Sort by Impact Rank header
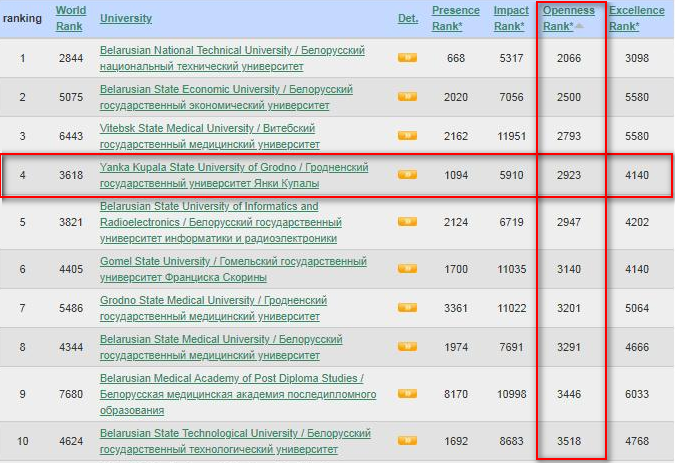 click(x=511, y=18)
